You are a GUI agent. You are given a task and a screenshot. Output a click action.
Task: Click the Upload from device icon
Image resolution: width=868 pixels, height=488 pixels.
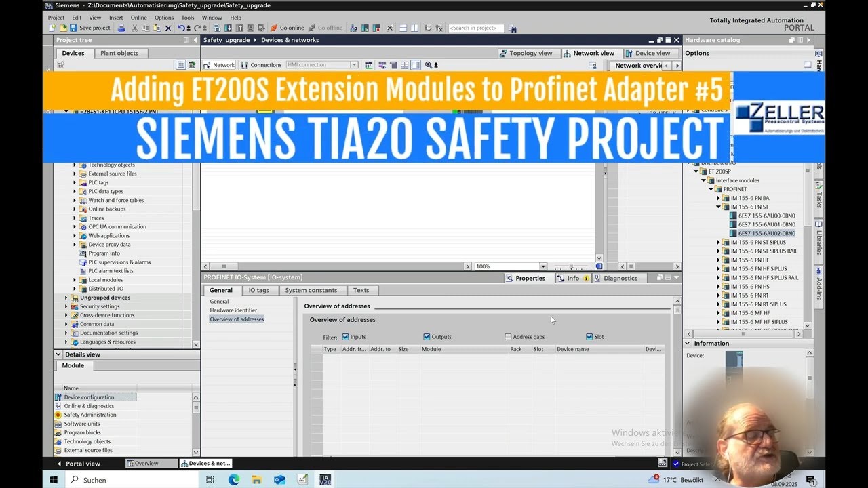click(x=239, y=28)
